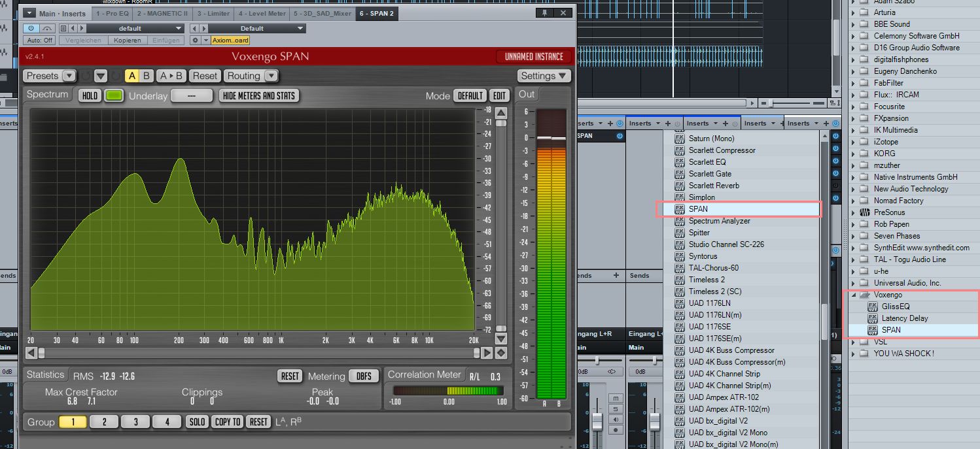Screen dimensions: 980x449
Task: Select the 6 - SPAN 2 tab
Action: click(x=376, y=13)
